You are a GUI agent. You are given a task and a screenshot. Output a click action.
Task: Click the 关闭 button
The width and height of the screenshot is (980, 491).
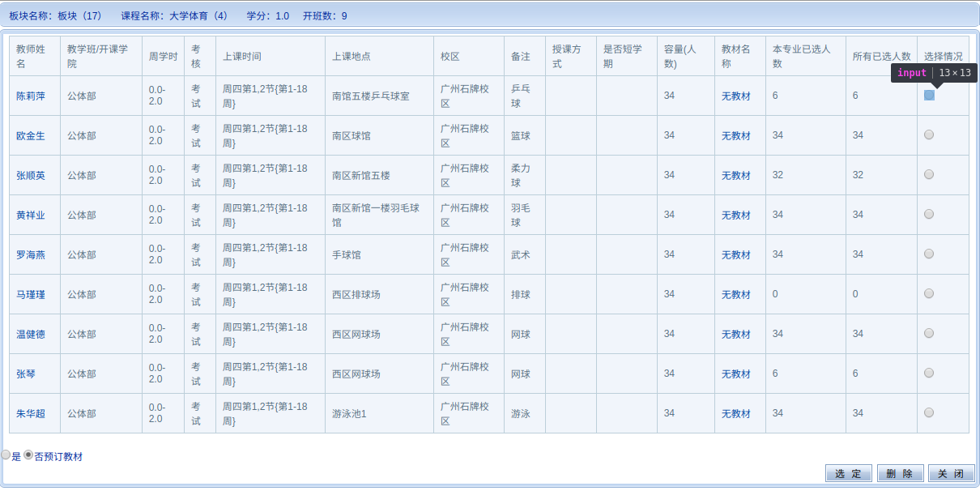[951, 474]
